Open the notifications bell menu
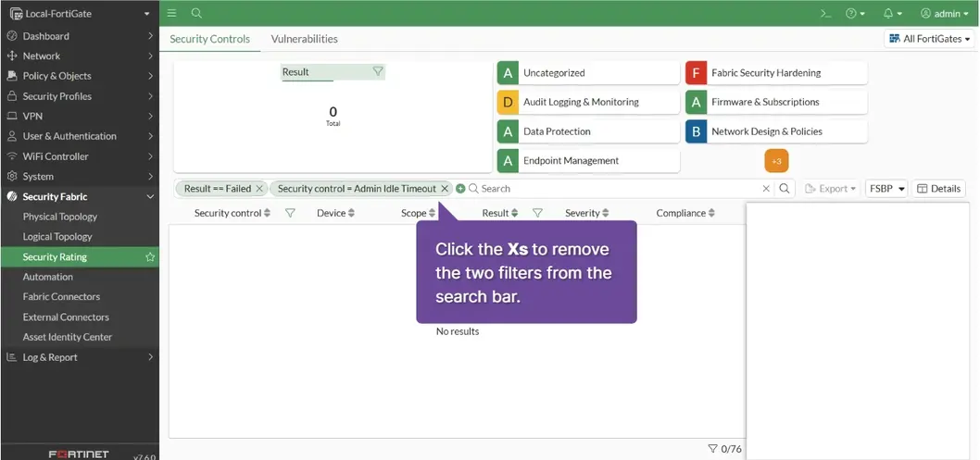Screen dimensions: 980x460 (x=892, y=13)
